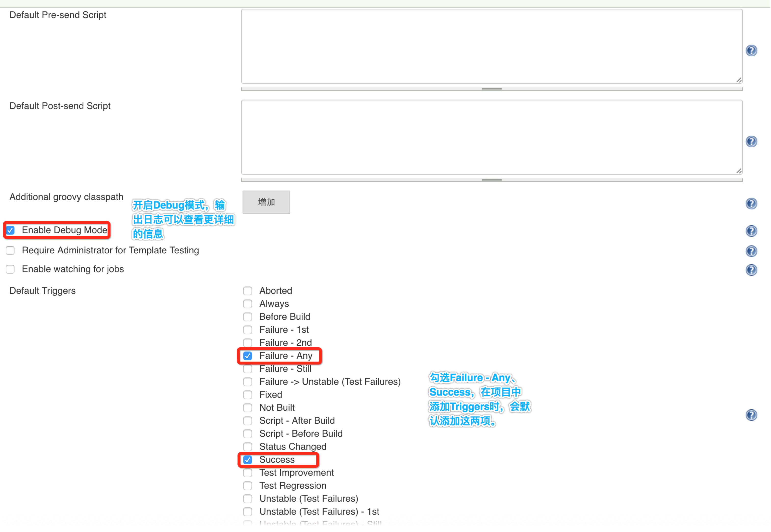Enable the Status Changed trigger
This screenshot has width=771, height=532.
(x=248, y=447)
